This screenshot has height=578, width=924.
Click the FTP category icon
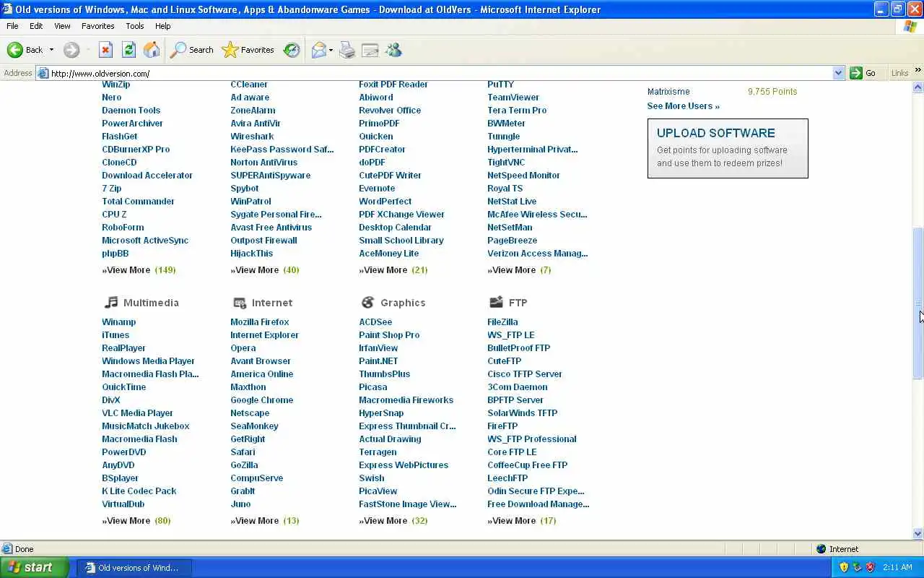496,302
